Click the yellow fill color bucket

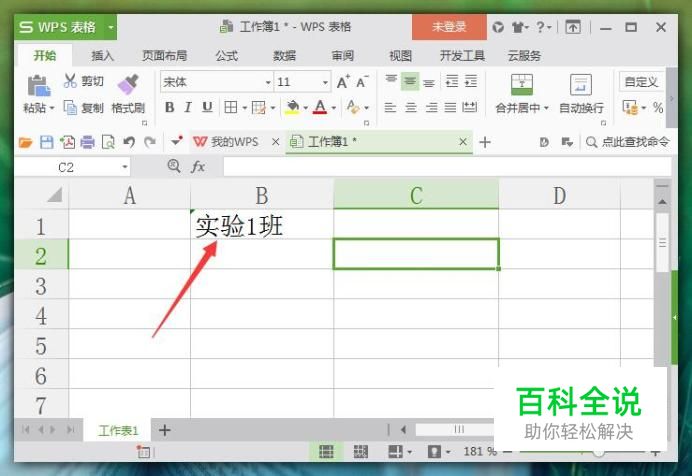pyautogui.click(x=292, y=107)
